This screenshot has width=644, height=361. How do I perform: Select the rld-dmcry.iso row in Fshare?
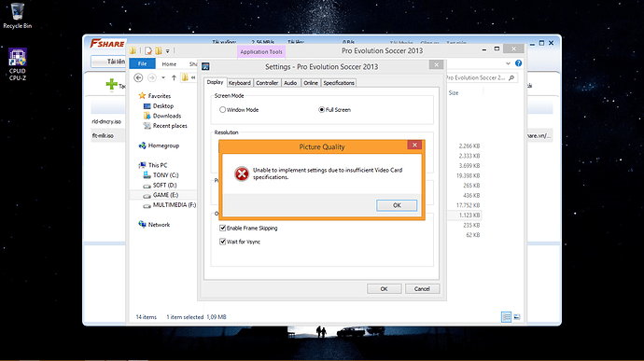[x=107, y=121]
